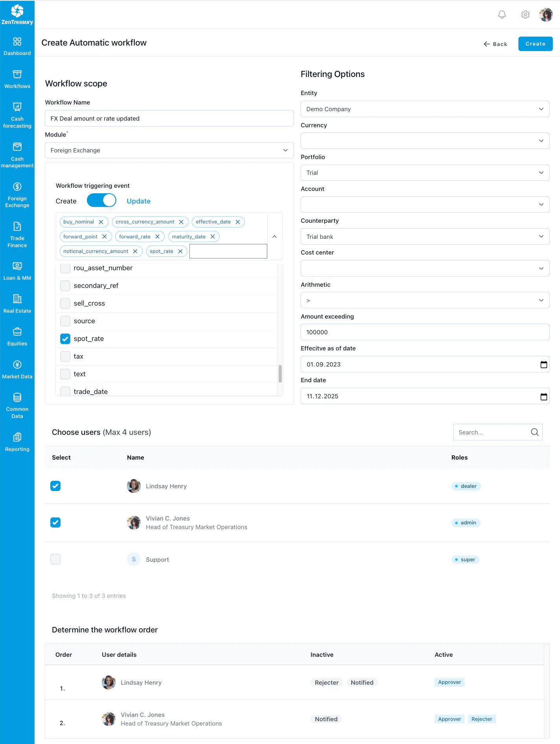Open the Module dropdown set to Foreign Exchange
This screenshot has height=744, width=560.
(x=169, y=150)
